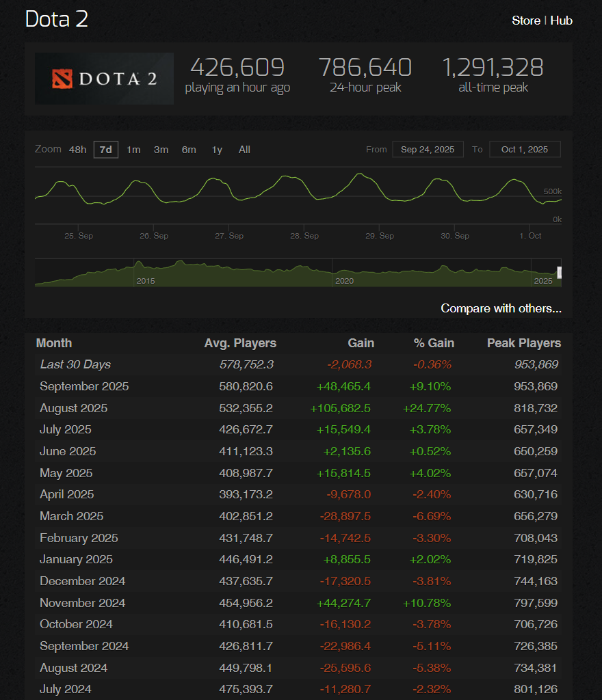Image resolution: width=602 pixels, height=700 pixels.
Task: Click the Dota 2 logo image
Action: pos(103,78)
